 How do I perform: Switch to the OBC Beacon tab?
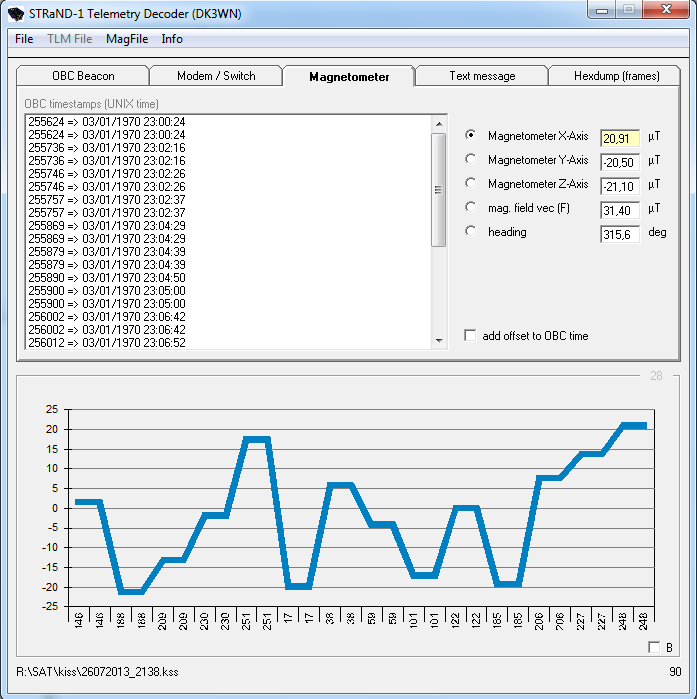coord(83,76)
